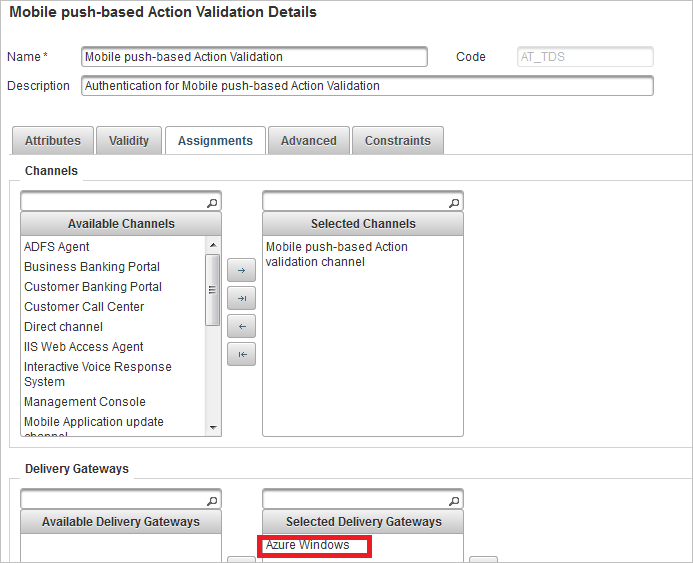Viewport: 693px width, 563px height.
Task: Click the Selected Channels search magnifier icon
Action: 454,203
